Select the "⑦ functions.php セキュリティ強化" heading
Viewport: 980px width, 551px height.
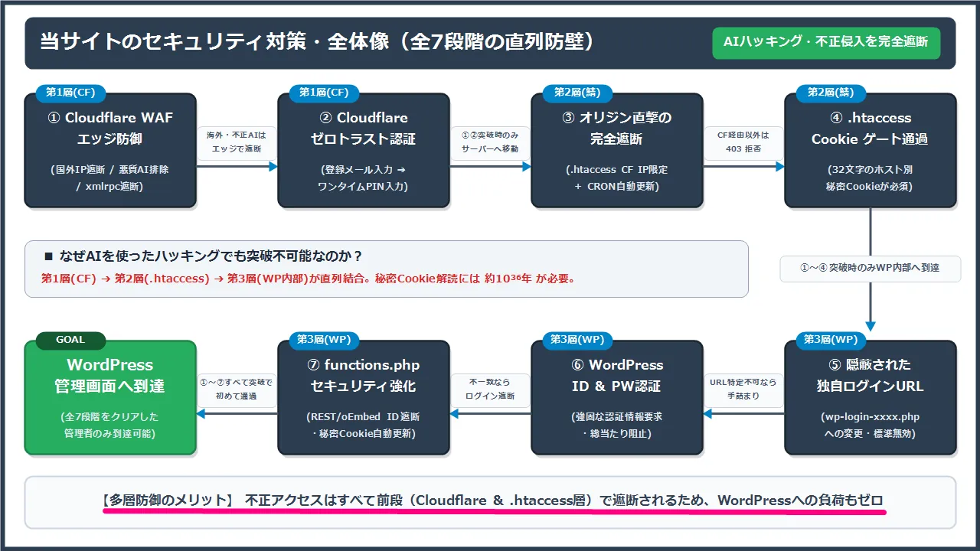(x=363, y=375)
